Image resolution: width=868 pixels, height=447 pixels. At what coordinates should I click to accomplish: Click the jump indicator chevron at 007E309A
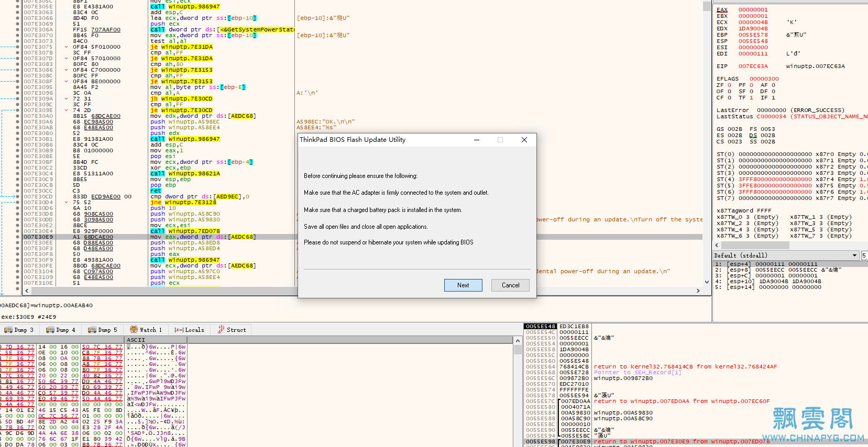coord(66,99)
